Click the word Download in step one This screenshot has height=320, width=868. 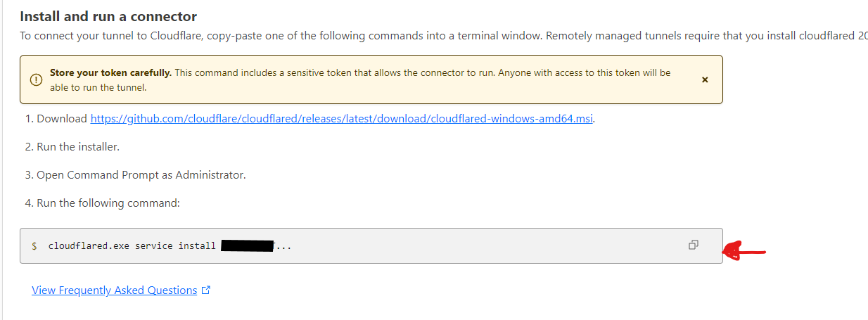coord(62,119)
